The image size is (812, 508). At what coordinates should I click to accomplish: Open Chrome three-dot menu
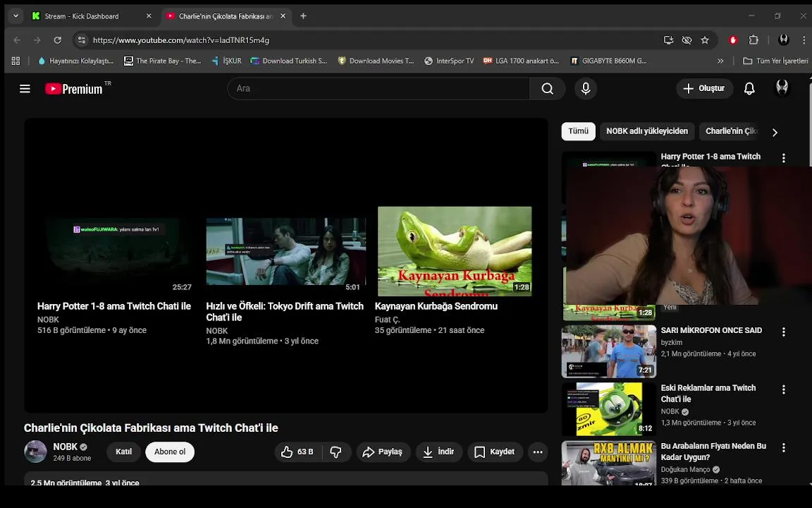point(804,40)
